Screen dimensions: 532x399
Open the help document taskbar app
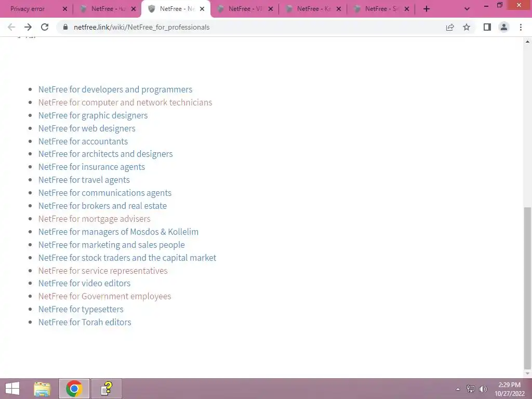106,389
